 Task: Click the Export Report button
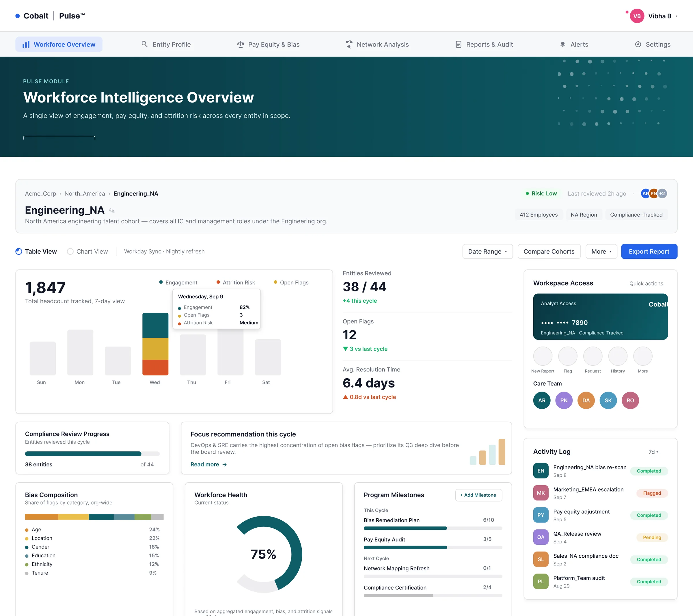coord(649,252)
